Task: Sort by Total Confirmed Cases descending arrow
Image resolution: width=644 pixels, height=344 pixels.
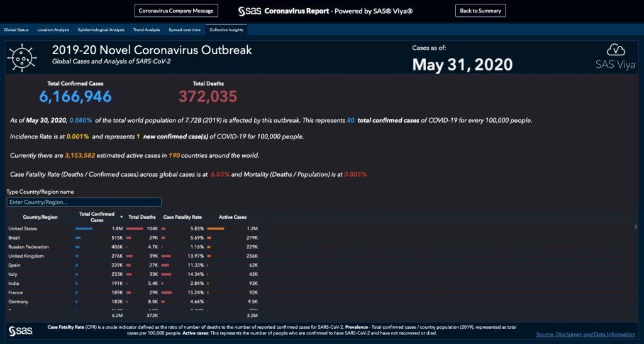Action: pos(121,217)
